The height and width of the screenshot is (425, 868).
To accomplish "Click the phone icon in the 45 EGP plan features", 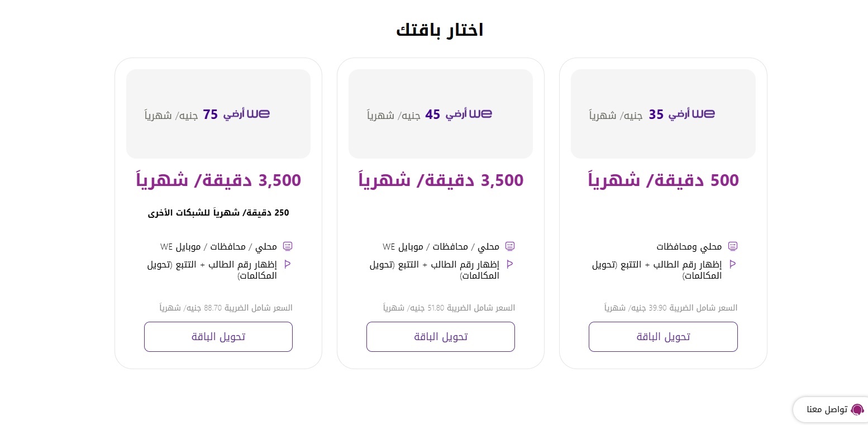I will [x=510, y=246].
